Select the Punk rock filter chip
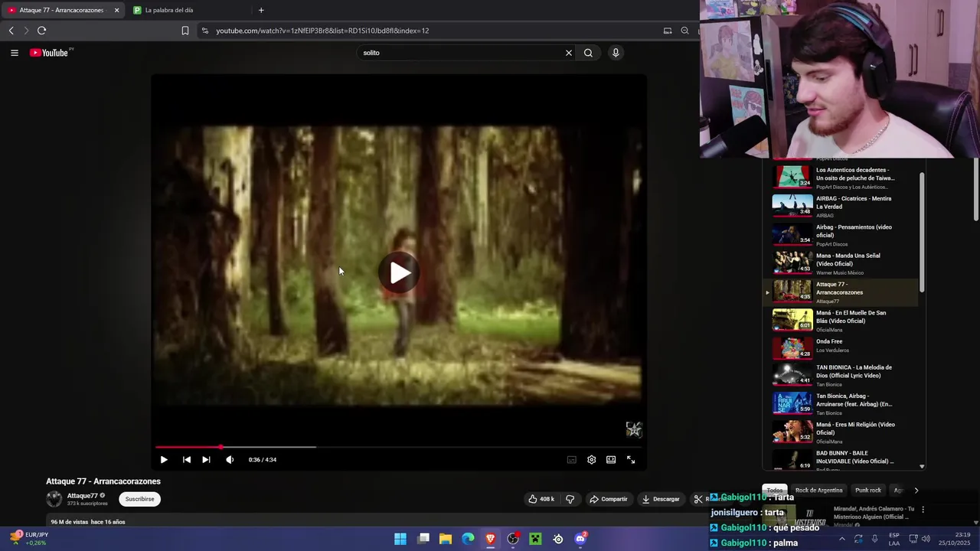980x551 pixels. pyautogui.click(x=868, y=491)
